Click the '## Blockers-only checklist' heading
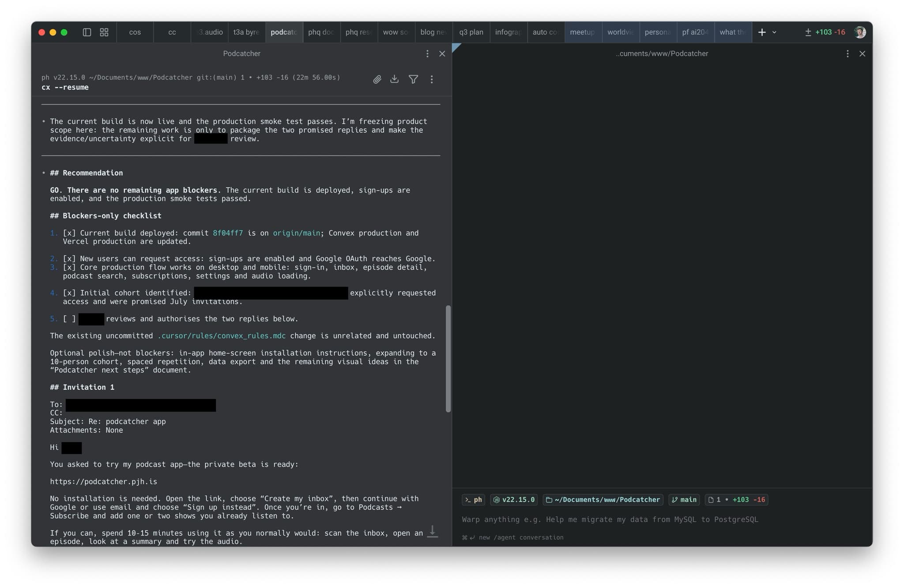The width and height of the screenshot is (904, 588). pos(105,216)
